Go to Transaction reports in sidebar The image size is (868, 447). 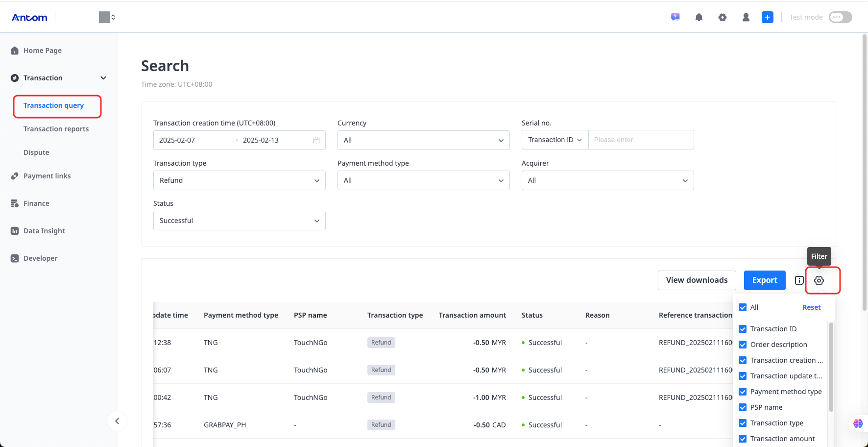point(56,129)
